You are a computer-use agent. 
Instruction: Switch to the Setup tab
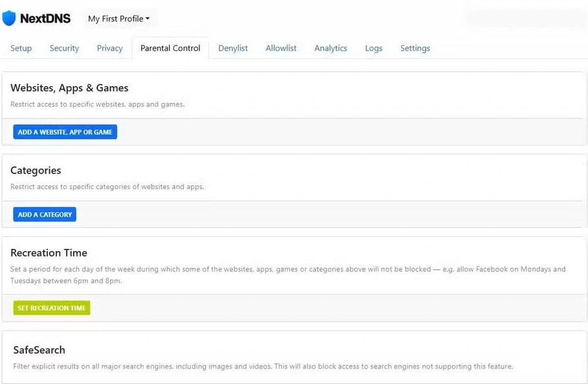(x=21, y=48)
